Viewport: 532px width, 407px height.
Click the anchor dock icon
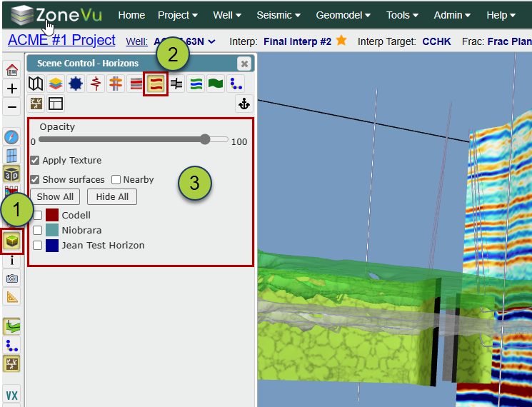point(244,104)
